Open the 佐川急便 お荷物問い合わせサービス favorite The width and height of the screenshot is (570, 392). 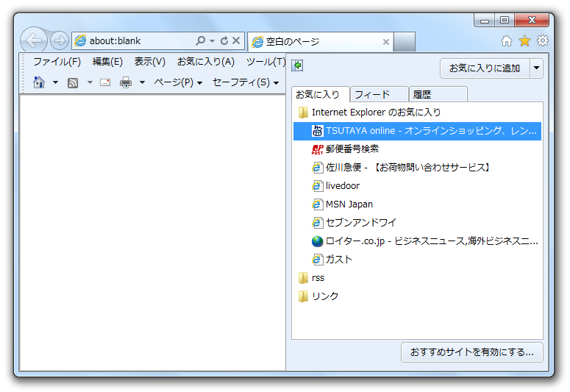(417, 168)
